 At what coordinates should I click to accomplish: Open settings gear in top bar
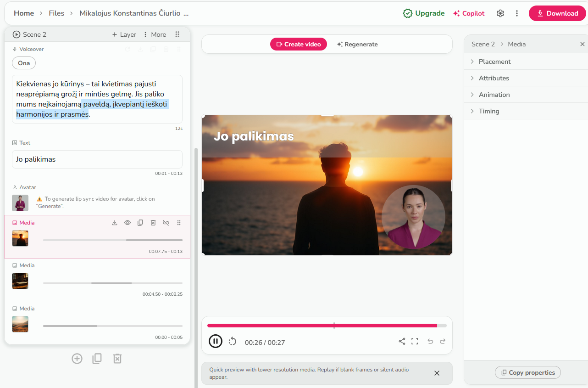point(500,13)
